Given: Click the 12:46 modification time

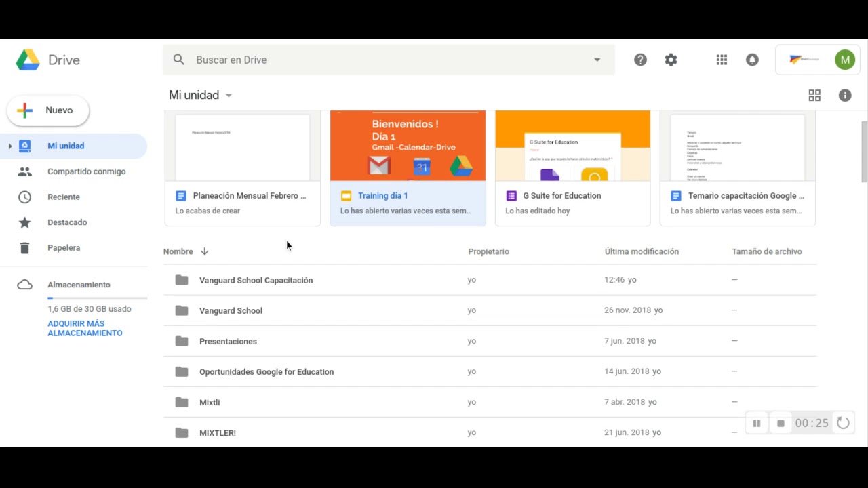Looking at the screenshot, I should click(x=614, y=280).
